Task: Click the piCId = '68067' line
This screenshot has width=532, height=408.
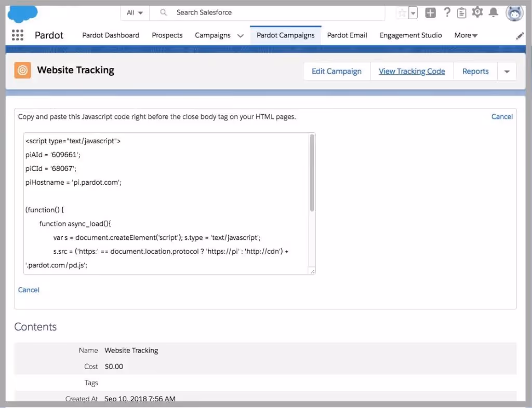Action: tap(50, 168)
